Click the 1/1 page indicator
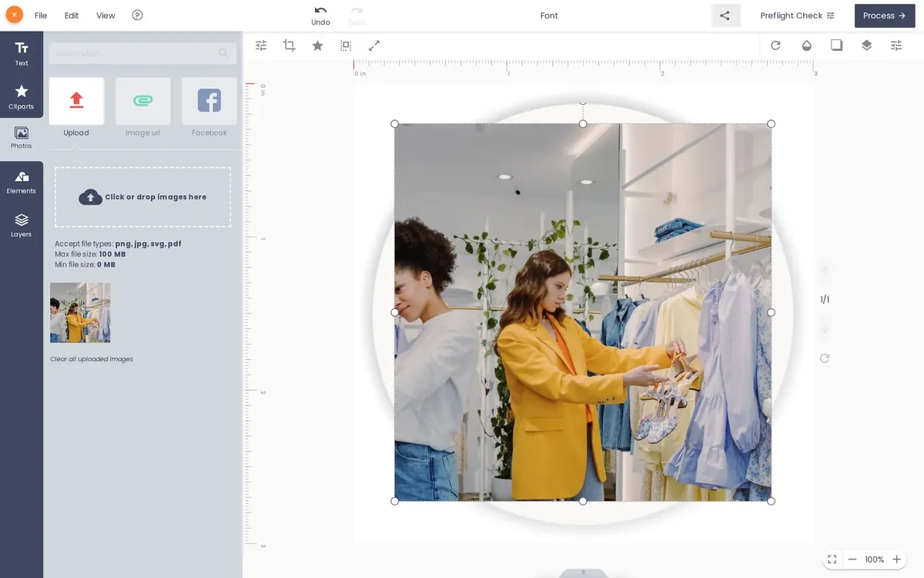The height and width of the screenshot is (578, 924). tap(825, 299)
